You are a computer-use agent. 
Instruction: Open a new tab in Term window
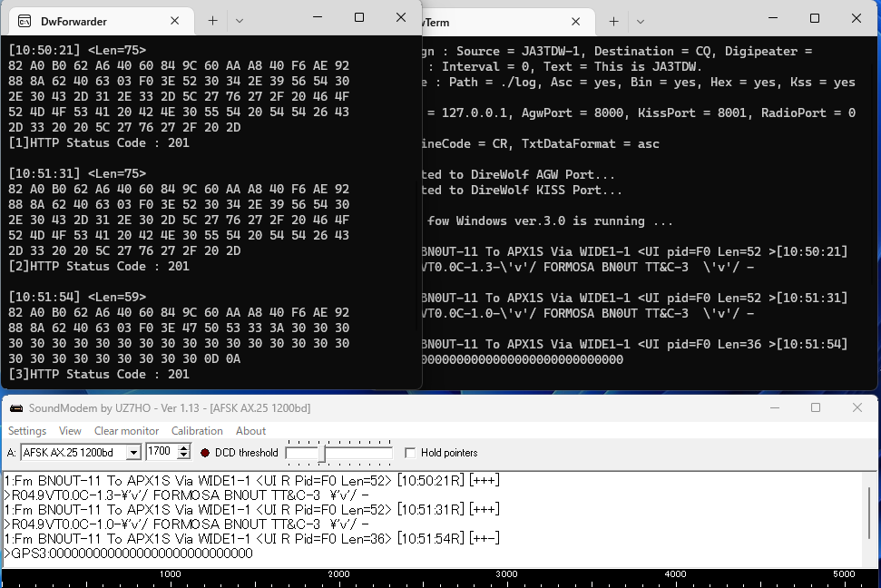613,22
